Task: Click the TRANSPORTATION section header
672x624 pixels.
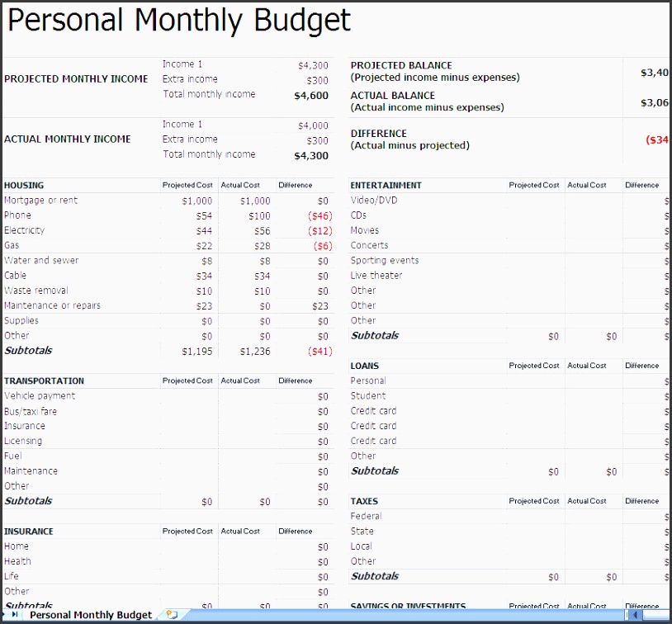Action: 44,381
